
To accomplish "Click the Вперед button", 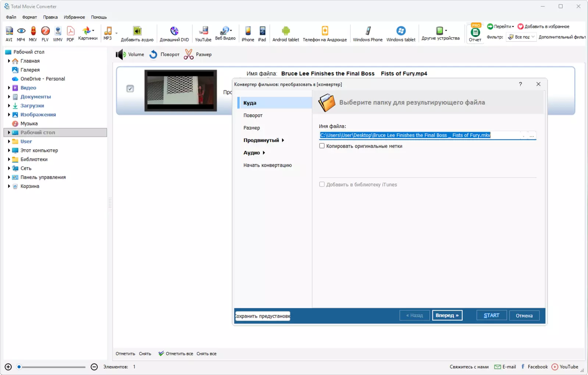I will point(447,315).
